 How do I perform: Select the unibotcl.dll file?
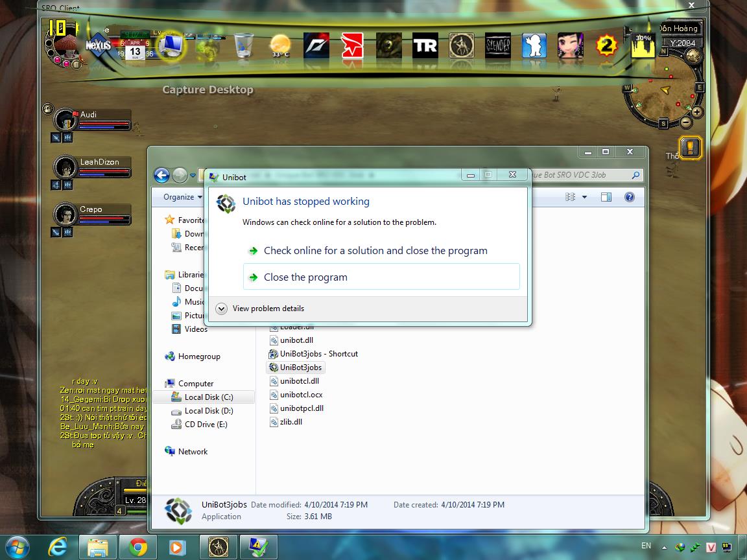tap(294, 381)
